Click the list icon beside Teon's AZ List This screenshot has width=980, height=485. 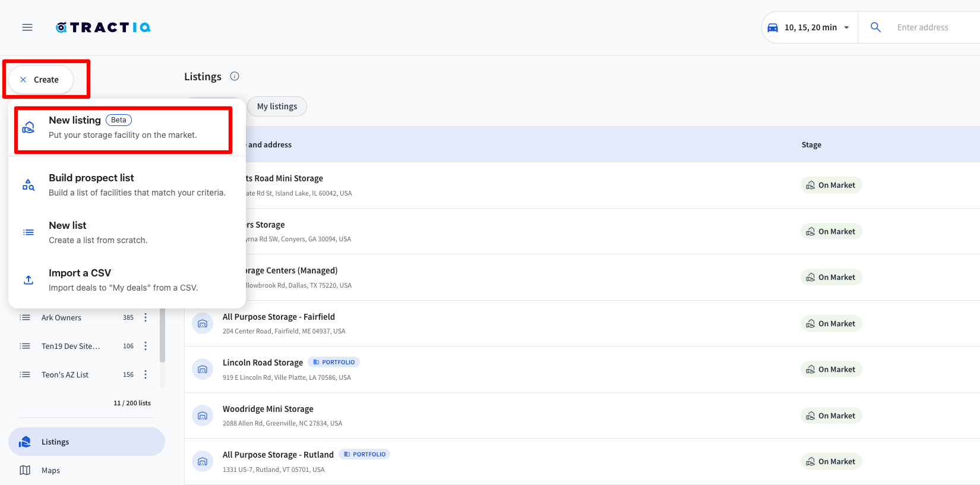pyautogui.click(x=25, y=374)
